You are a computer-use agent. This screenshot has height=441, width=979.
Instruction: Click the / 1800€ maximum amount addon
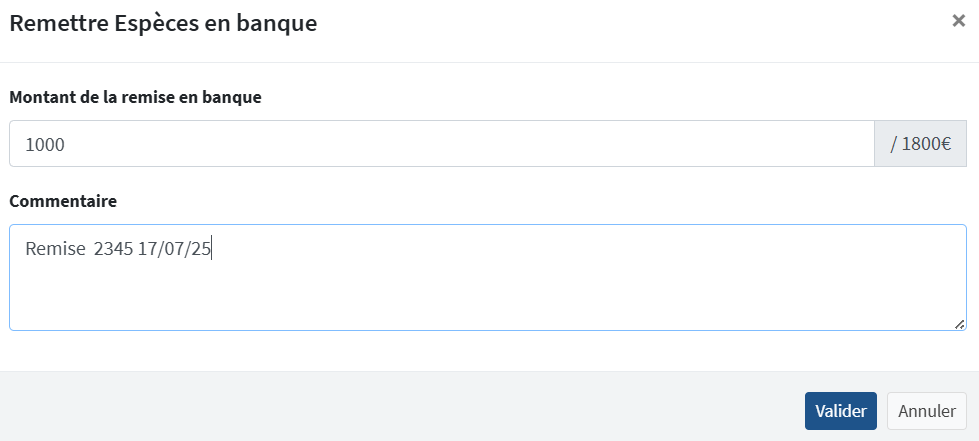coord(920,144)
